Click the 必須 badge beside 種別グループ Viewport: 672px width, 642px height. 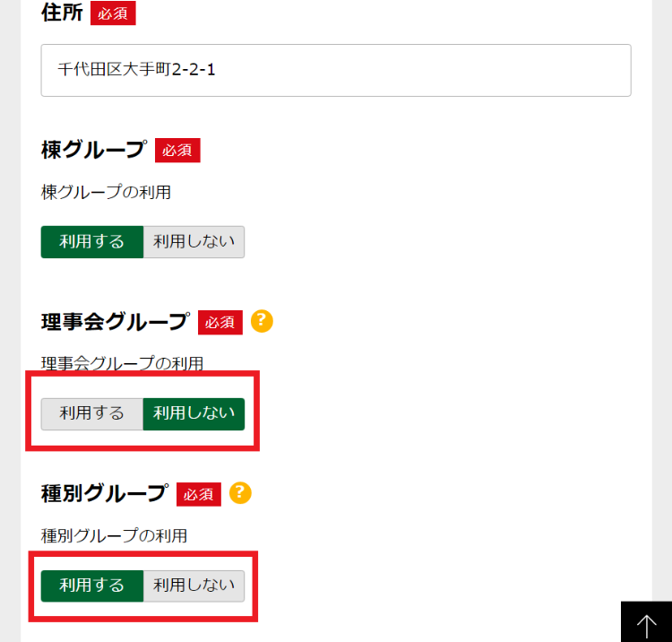tap(199, 494)
